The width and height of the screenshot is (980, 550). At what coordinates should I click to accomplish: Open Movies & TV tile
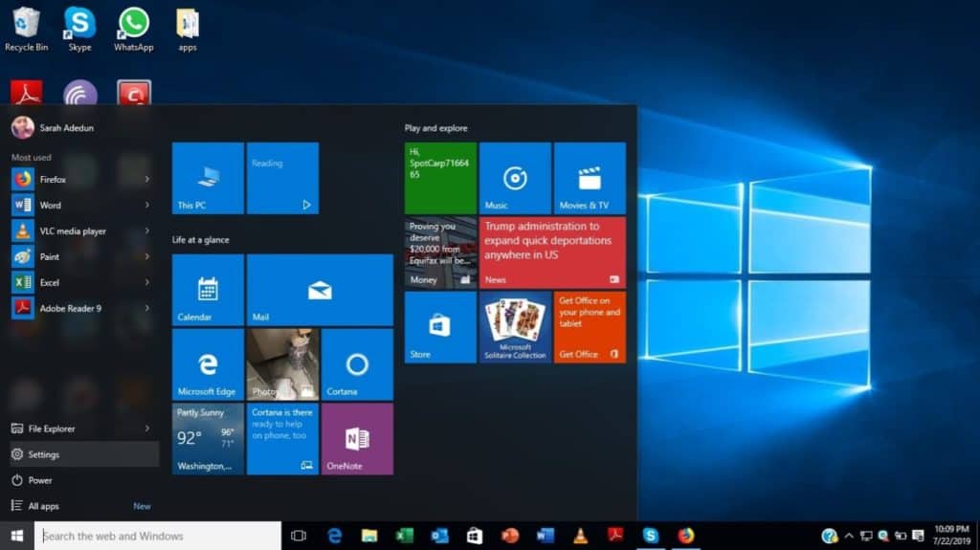(590, 178)
